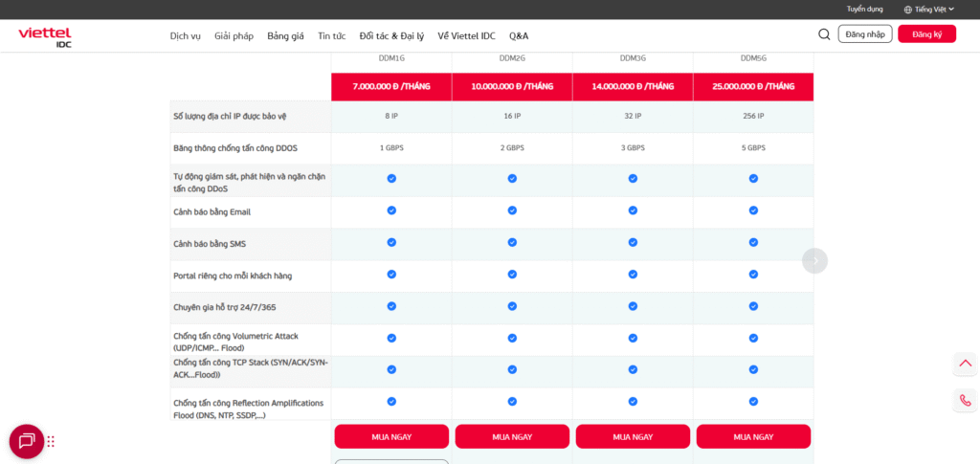This screenshot has width=980, height=464.
Task: Open the chat bubble widget
Action: coord(27,441)
